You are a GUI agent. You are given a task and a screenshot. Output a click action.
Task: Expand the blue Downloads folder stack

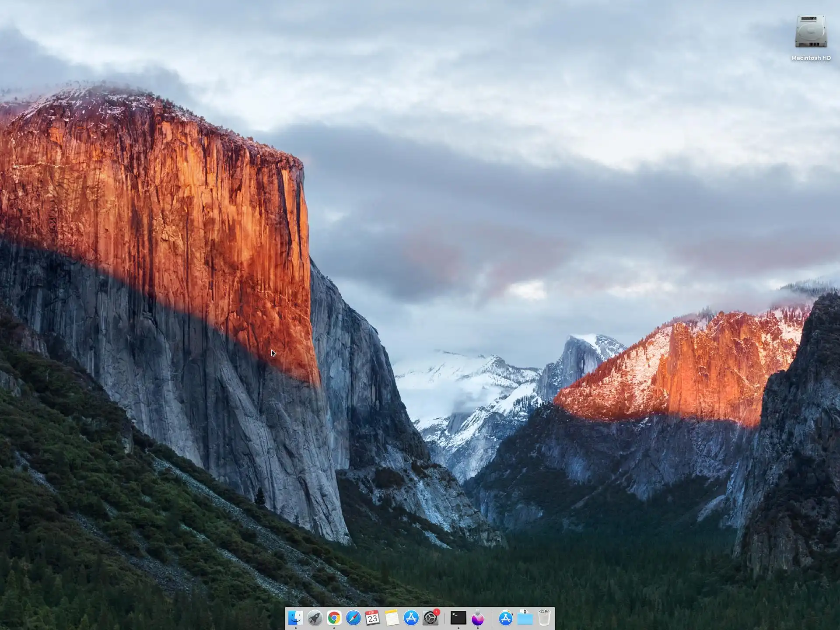525,618
